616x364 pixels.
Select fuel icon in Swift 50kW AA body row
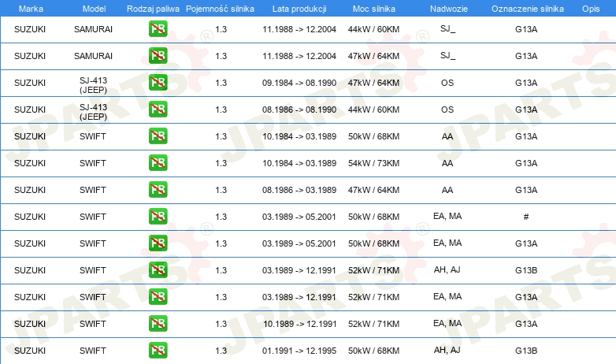[x=158, y=136]
